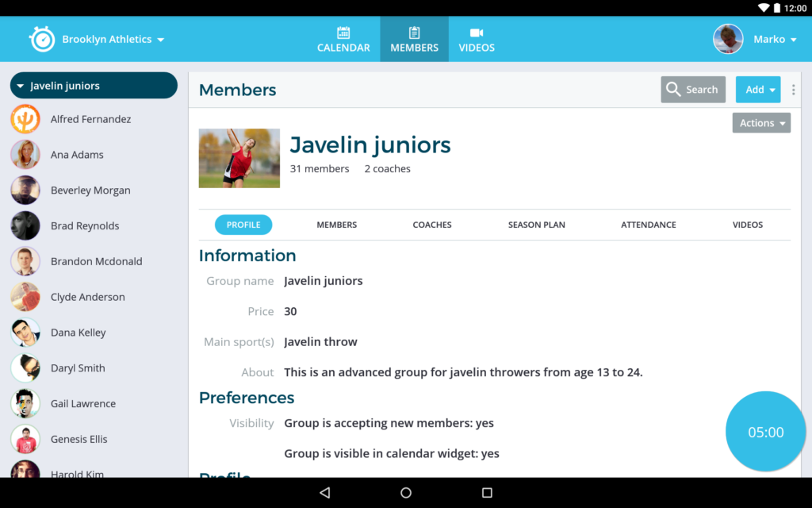The height and width of the screenshot is (508, 812).
Task: Tap Android recent apps square button
Action: pyautogui.click(x=487, y=493)
